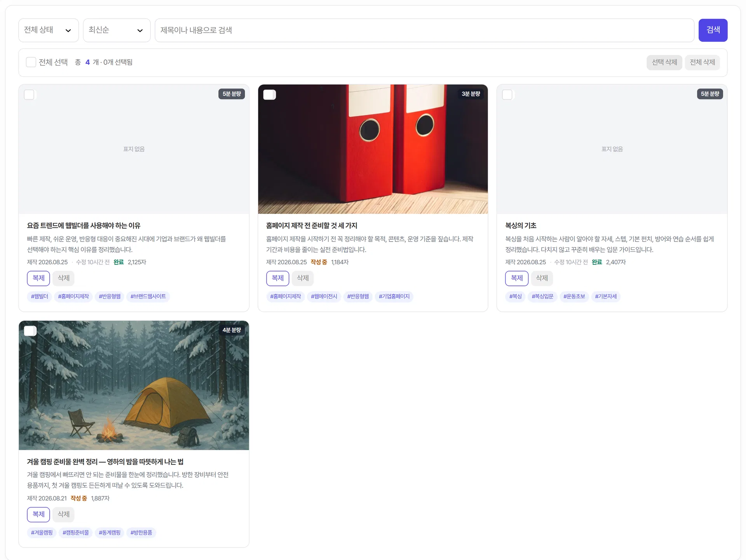This screenshot has width=746, height=560.
Task: Click the #복싱 tag
Action: pos(516,296)
